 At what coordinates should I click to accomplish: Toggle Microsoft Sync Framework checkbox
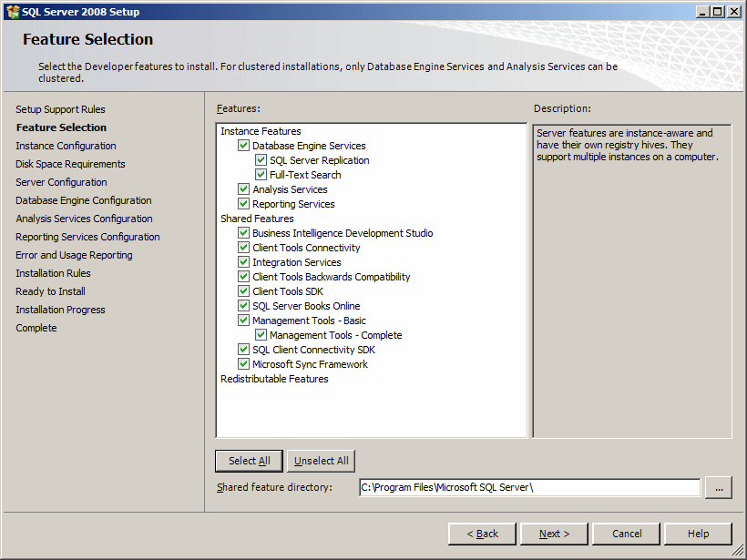point(243,364)
